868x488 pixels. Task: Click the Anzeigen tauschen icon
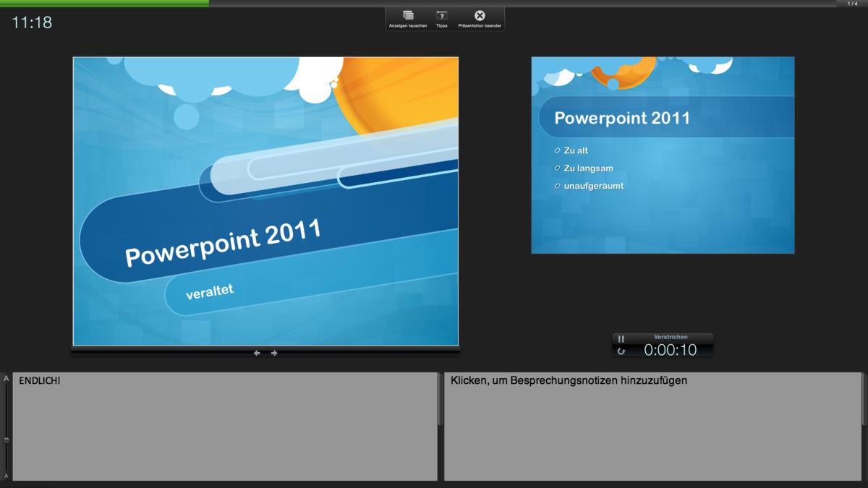coord(408,15)
